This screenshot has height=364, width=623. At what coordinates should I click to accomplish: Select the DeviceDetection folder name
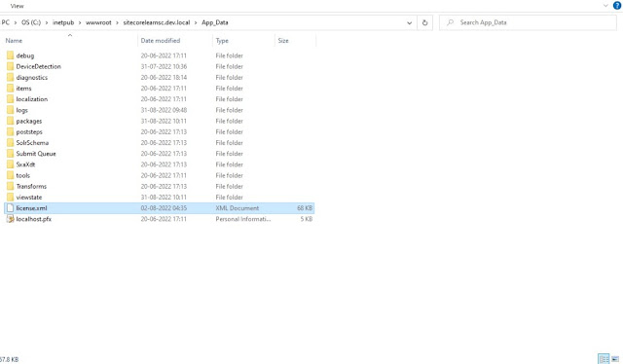[x=39, y=66]
